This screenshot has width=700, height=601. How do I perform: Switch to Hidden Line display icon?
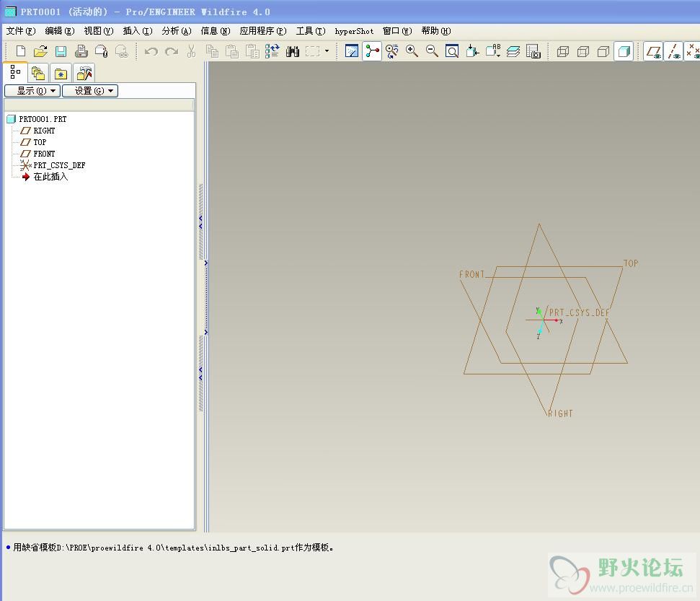click(583, 51)
